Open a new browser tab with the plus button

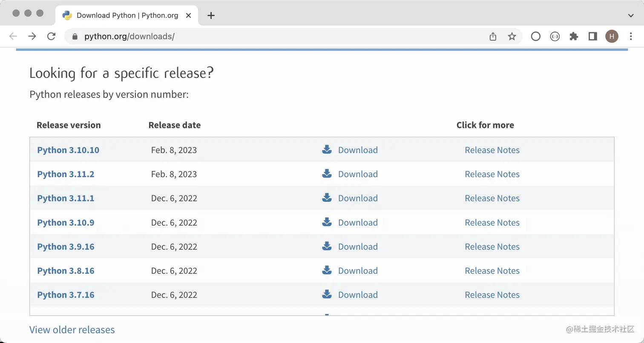tap(211, 15)
